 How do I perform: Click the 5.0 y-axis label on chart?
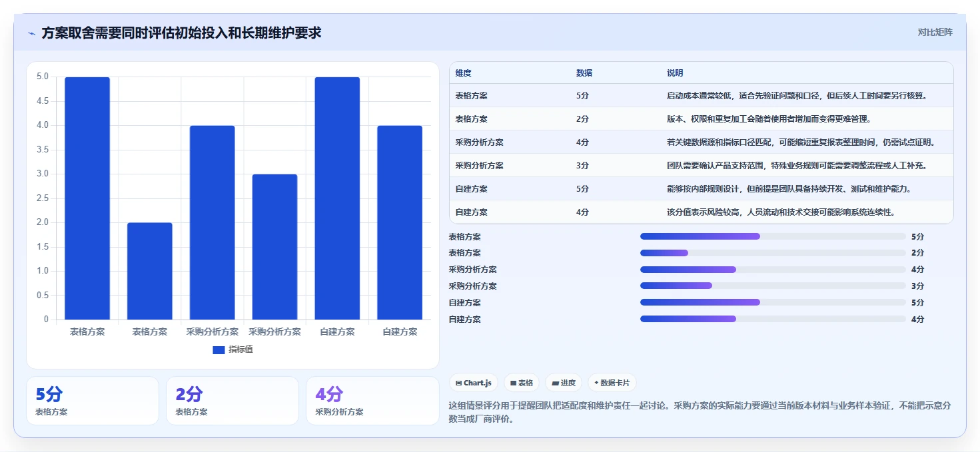pyautogui.click(x=42, y=77)
